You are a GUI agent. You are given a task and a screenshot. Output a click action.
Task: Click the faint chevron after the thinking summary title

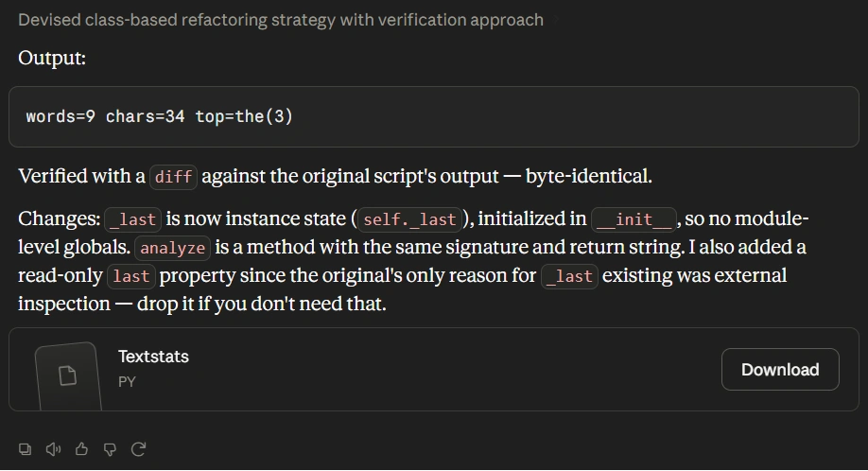pyautogui.click(x=556, y=21)
